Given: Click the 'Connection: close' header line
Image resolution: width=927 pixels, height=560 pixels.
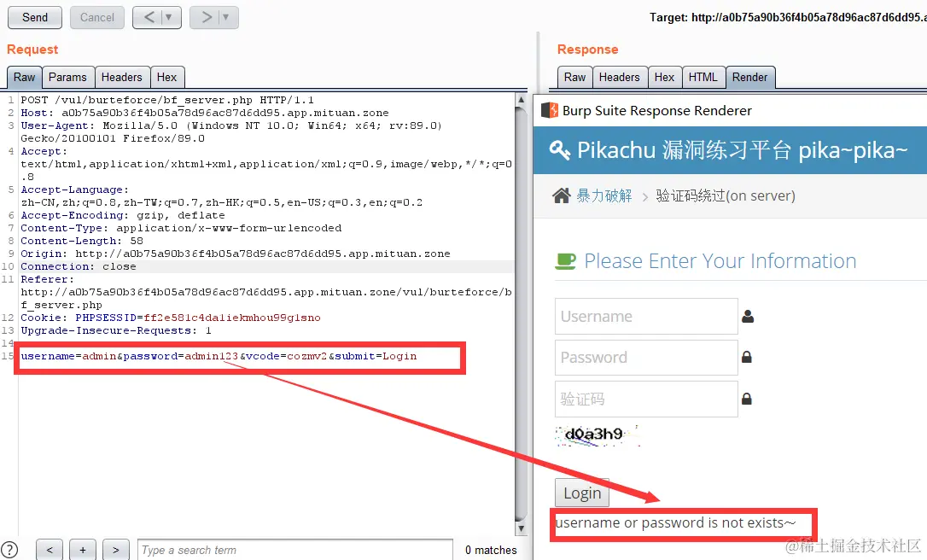Looking at the screenshot, I should (x=78, y=266).
